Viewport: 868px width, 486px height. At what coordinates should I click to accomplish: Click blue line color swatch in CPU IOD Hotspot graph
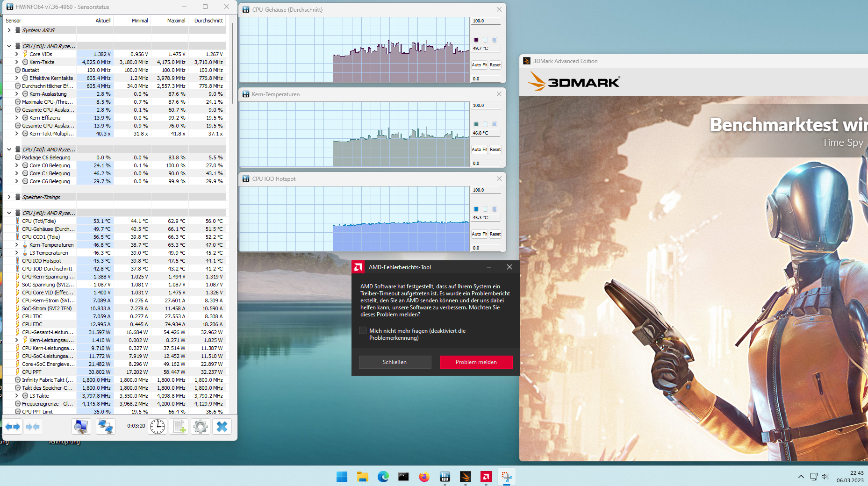coord(476,209)
